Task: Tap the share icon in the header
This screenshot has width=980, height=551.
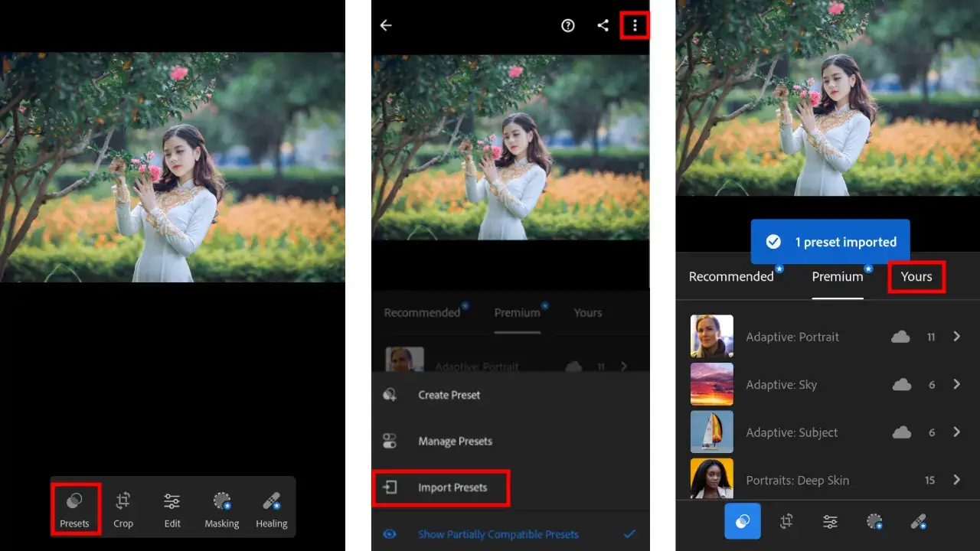Action: 603,25
